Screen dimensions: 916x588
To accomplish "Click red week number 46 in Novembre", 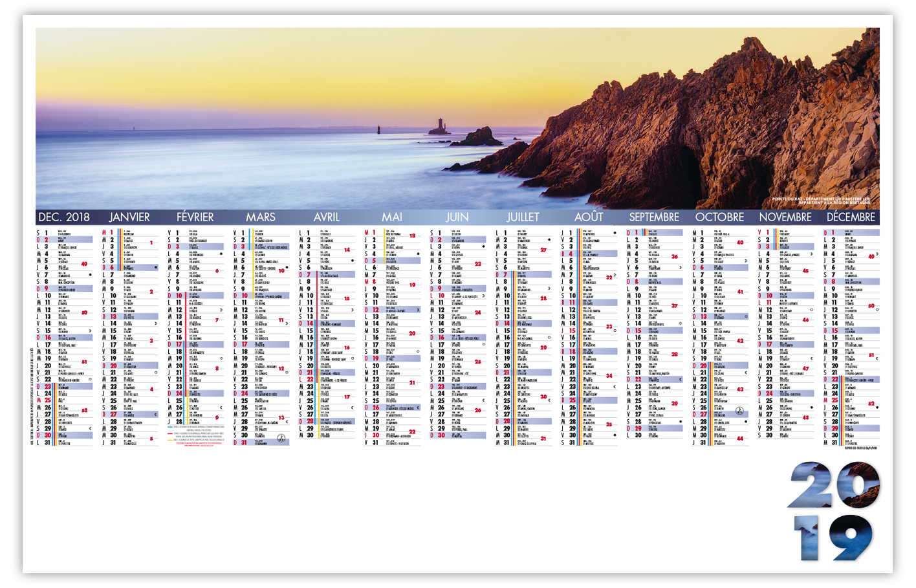I will [806, 320].
